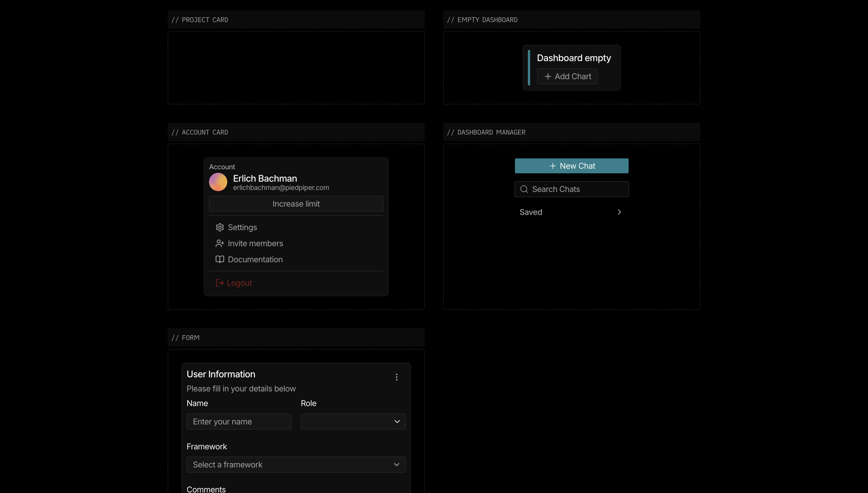Start a New Chat
Image resolution: width=868 pixels, height=493 pixels.
click(572, 166)
